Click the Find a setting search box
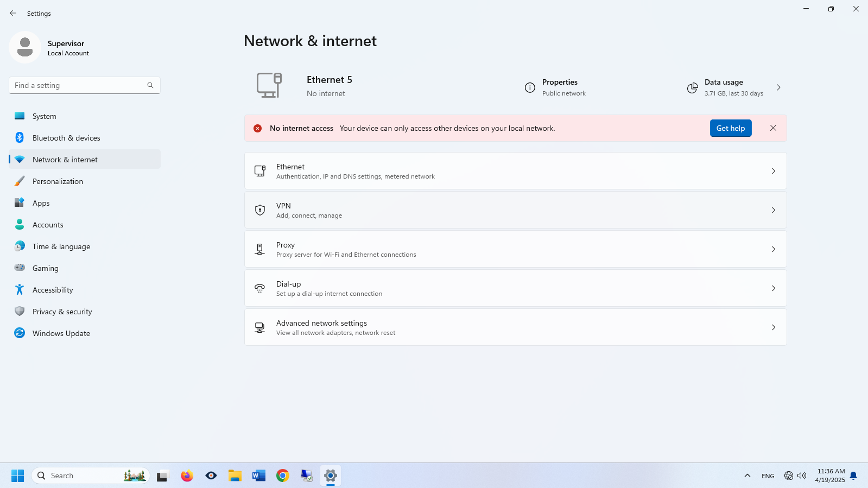The width and height of the screenshot is (868, 488). pos(79,85)
